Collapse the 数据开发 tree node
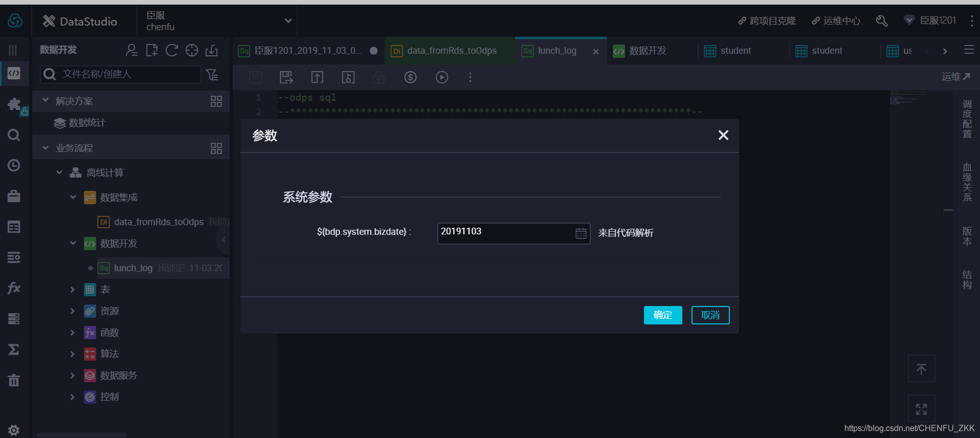 73,243
